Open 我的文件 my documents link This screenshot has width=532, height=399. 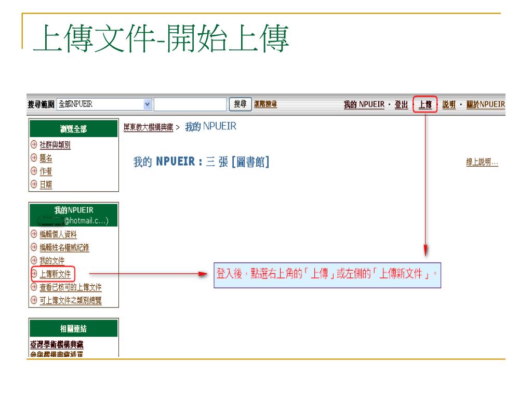(x=52, y=261)
